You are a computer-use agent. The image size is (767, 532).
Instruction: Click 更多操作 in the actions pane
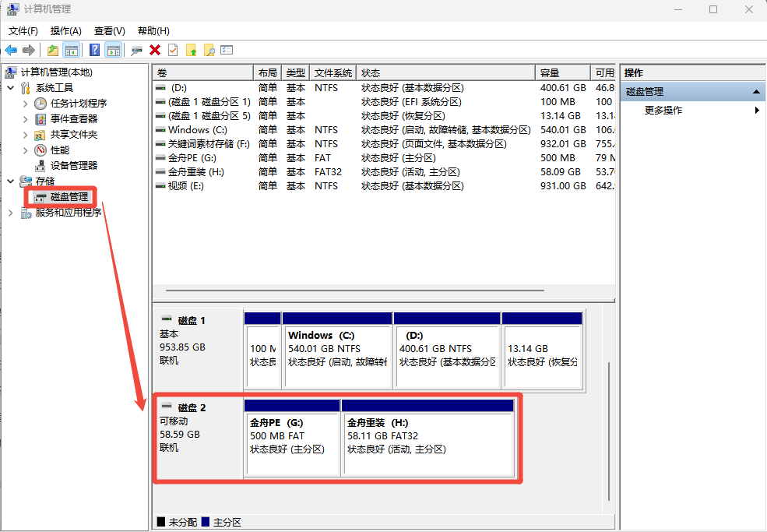point(663,111)
